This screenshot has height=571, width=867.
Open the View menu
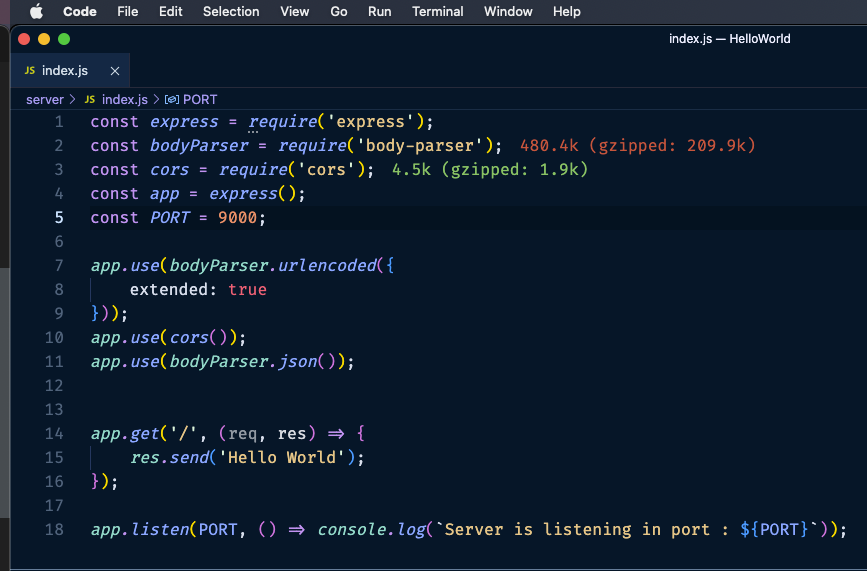pyautogui.click(x=295, y=12)
